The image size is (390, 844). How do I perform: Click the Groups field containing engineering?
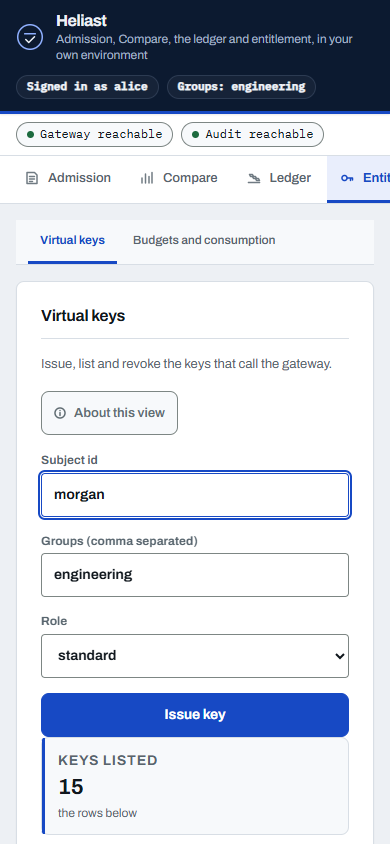click(x=195, y=575)
